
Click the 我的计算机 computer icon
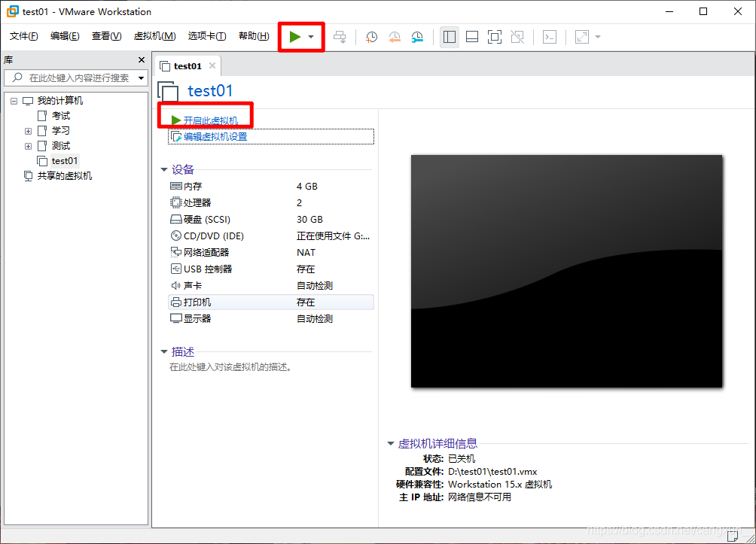tap(28, 101)
